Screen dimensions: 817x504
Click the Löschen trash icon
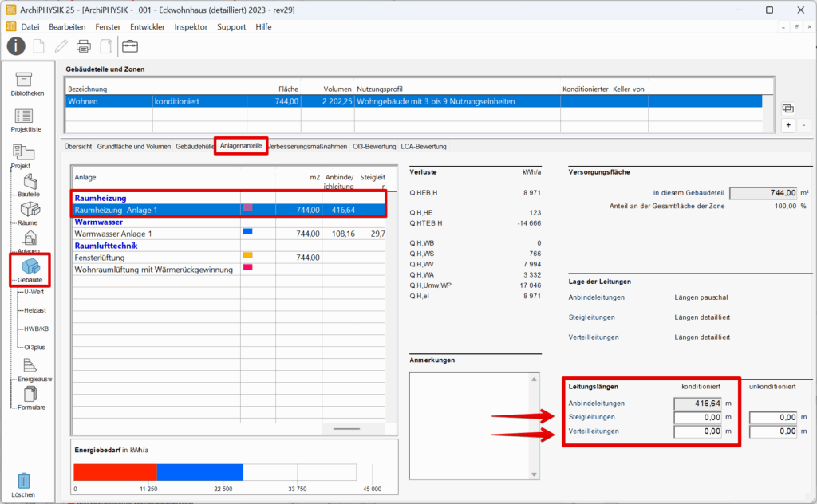[x=23, y=485]
